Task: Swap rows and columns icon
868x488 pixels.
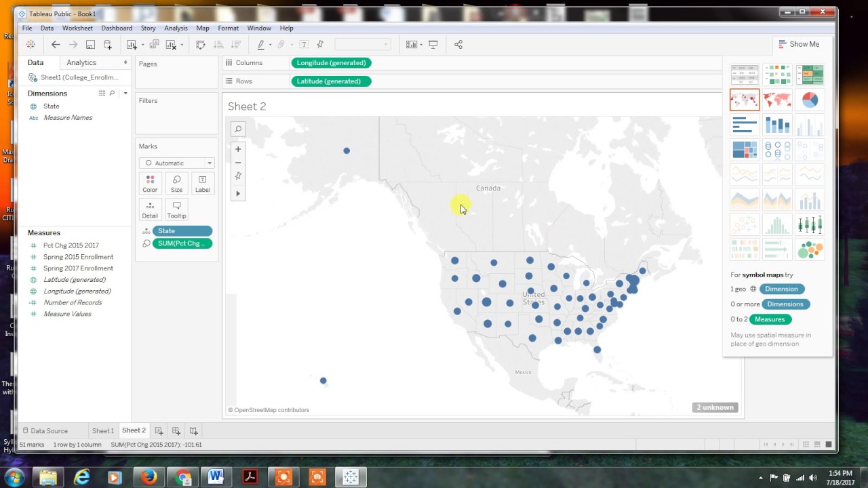Action: coord(201,45)
